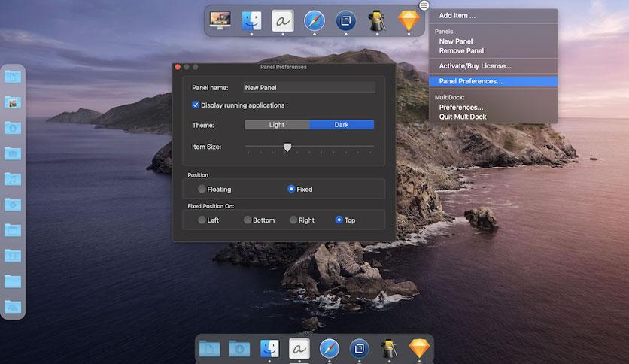This screenshot has height=364, width=629.
Task: Open the cloud folder in left panel
Action: click(13, 307)
